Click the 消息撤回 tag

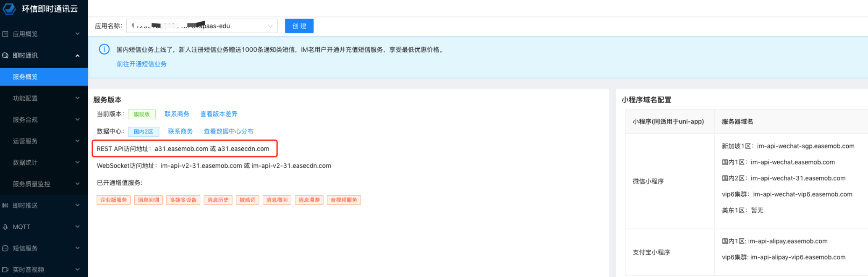coord(277,200)
